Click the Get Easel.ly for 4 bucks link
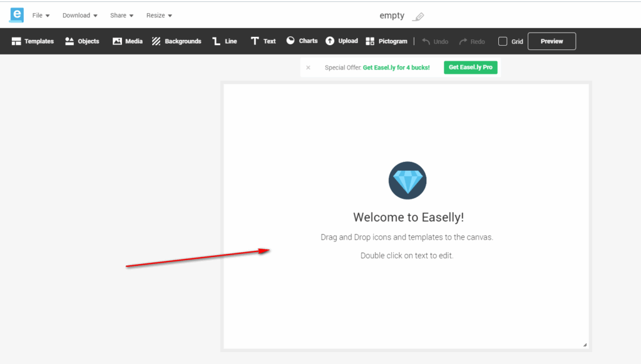Viewport: 641px width, 364px height. click(x=396, y=68)
